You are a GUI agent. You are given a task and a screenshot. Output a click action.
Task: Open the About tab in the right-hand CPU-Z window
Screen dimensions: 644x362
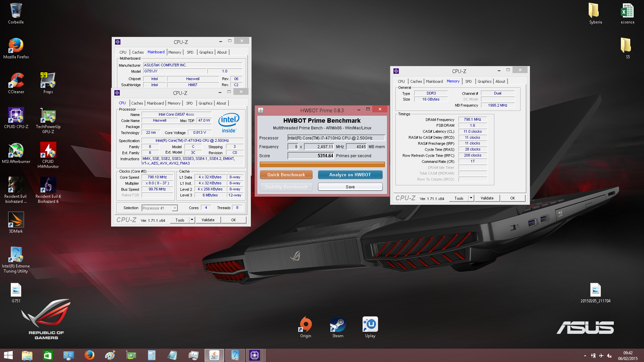pyautogui.click(x=500, y=81)
